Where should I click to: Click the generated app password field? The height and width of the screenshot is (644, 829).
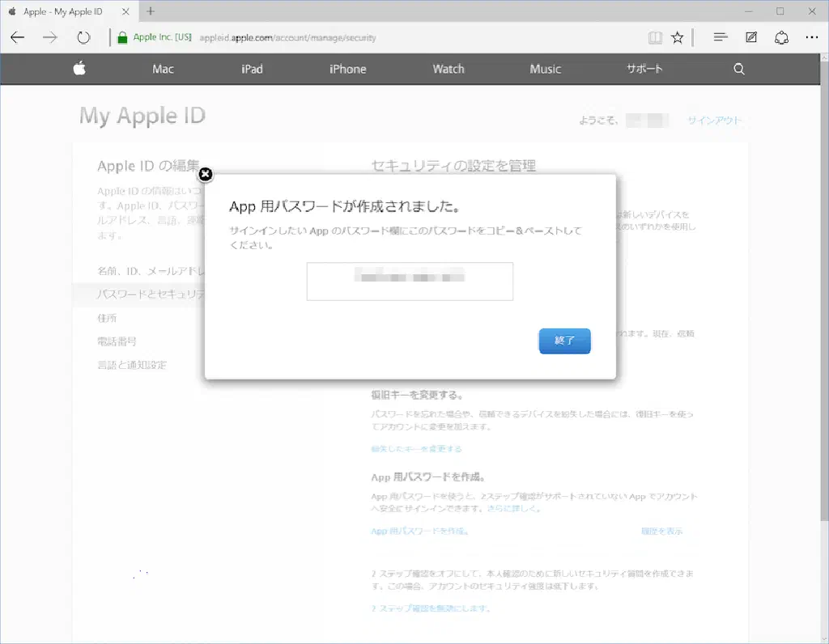pyautogui.click(x=410, y=281)
